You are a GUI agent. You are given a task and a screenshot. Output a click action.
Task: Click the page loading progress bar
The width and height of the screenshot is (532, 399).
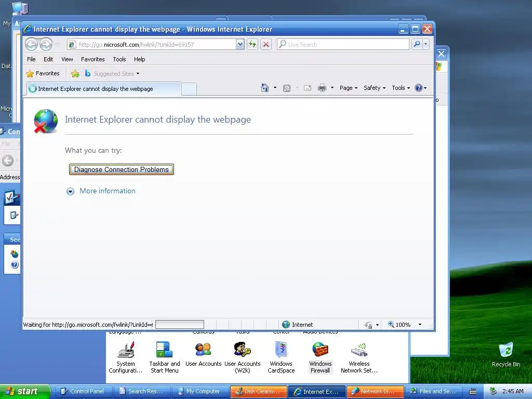[179, 325]
